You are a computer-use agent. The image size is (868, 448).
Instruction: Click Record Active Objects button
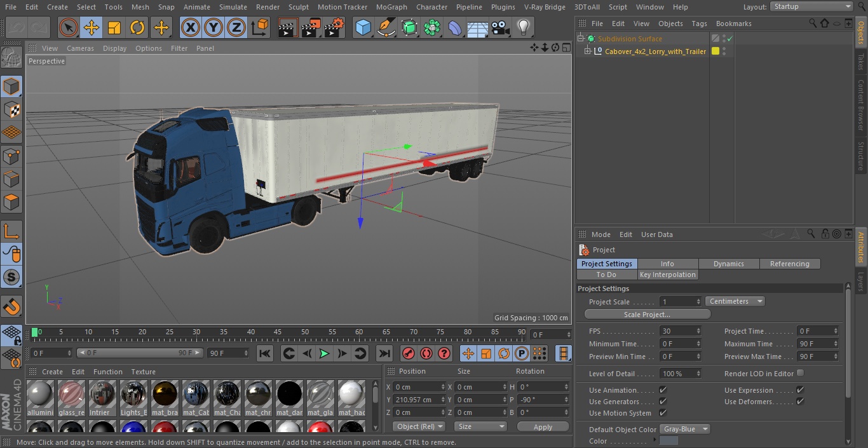click(x=409, y=353)
